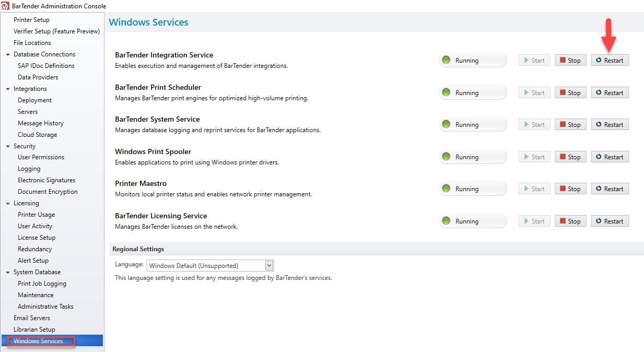Open Verifier Setup (Feature Preview)
Image resolution: width=644 pixels, height=352 pixels.
[56, 31]
